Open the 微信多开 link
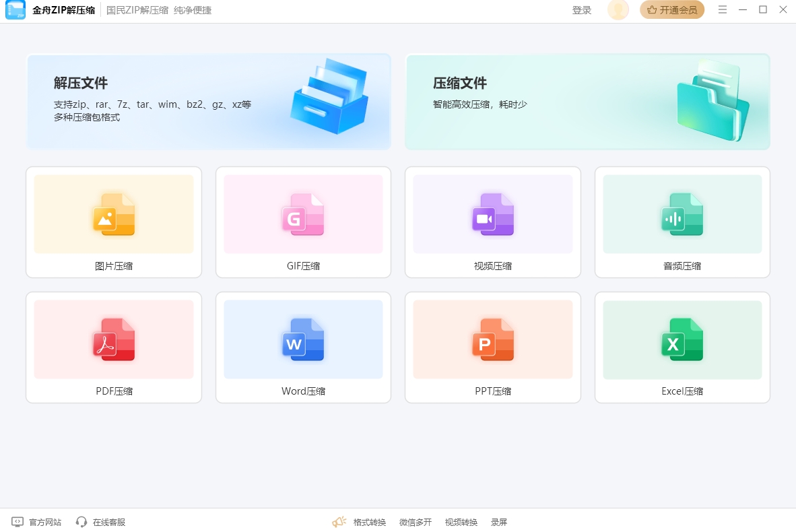Viewport: 796px width, 532px height. 415,522
